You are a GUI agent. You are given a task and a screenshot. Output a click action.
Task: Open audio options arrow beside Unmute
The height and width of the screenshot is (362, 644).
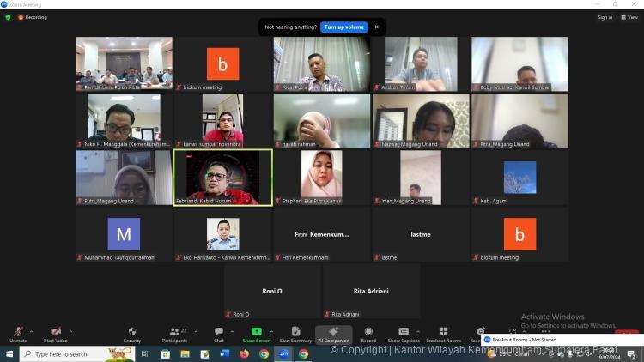tap(32, 331)
